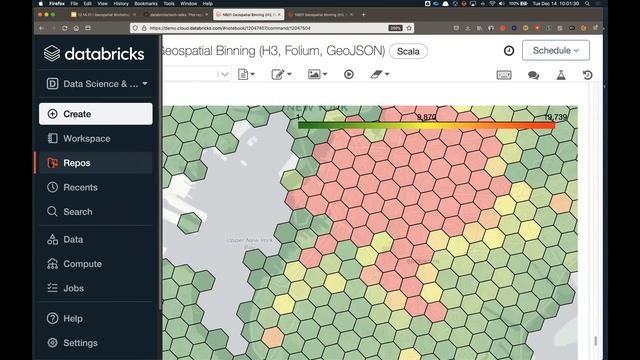Switch to the last browser tab
The height and width of the screenshot is (360, 640).
[x=321, y=15]
